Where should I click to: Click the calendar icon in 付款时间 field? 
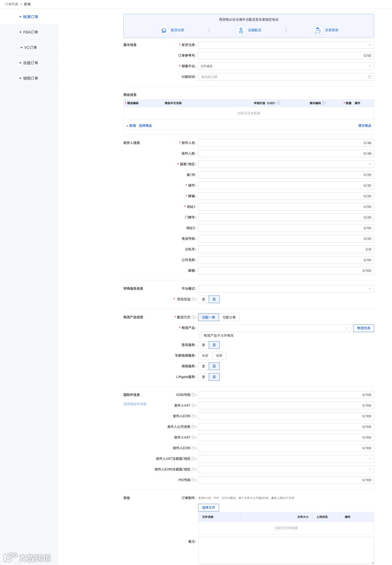point(369,77)
